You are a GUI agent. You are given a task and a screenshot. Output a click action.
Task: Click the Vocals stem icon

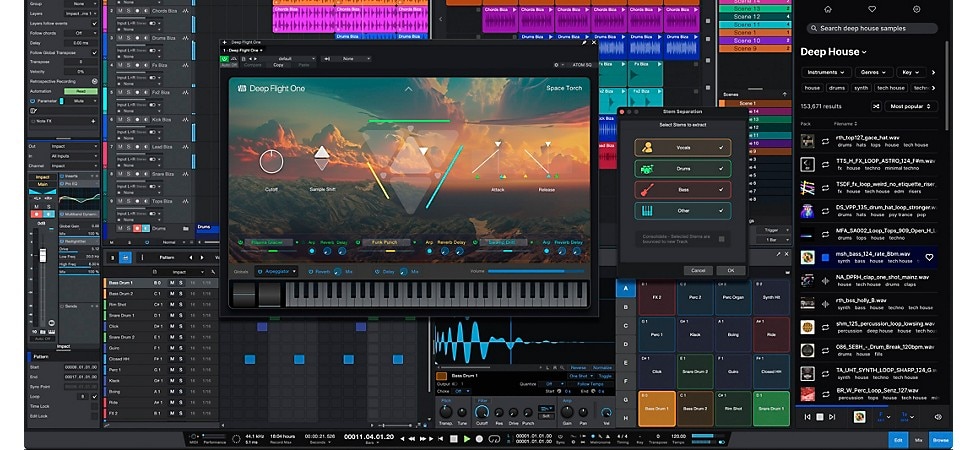pos(647,148)
